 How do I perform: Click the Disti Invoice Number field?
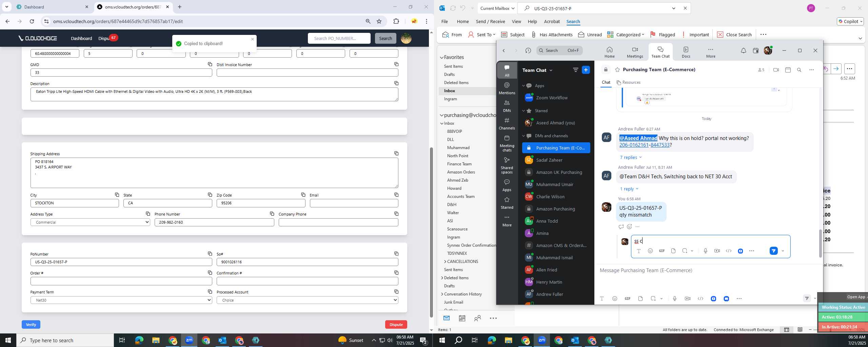[x=307, y=73]
